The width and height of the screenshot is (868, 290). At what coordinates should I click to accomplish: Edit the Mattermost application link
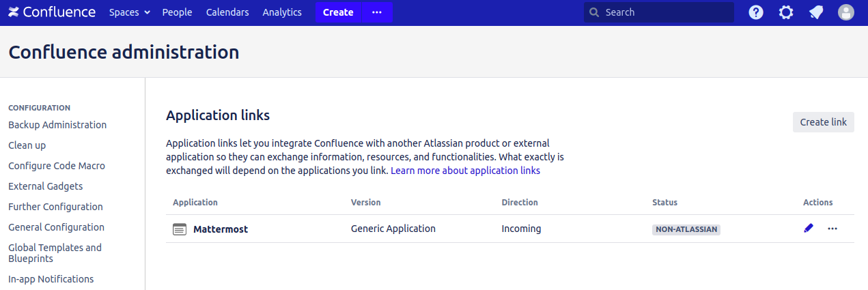[x=809, y=229]
